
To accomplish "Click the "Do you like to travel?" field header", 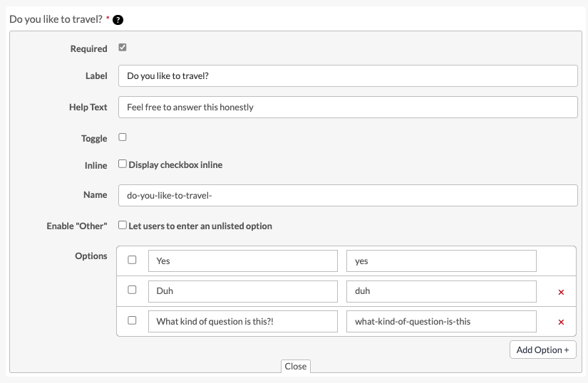I will click(x=55, y=19).
